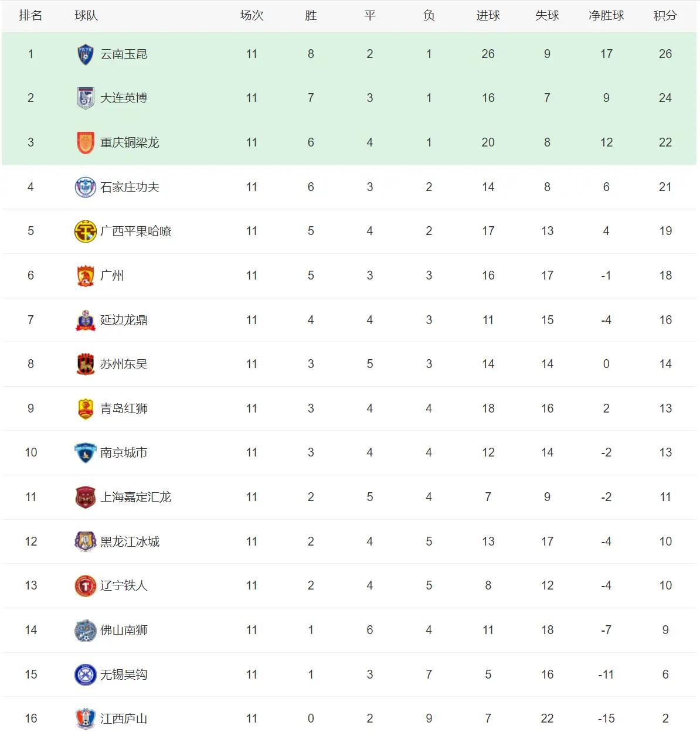Select the 佛山南狮 row at rank 14
Image resolution: width=700 pixels, height=736 pixels.
pyautogui.click(x=350, y=630)
